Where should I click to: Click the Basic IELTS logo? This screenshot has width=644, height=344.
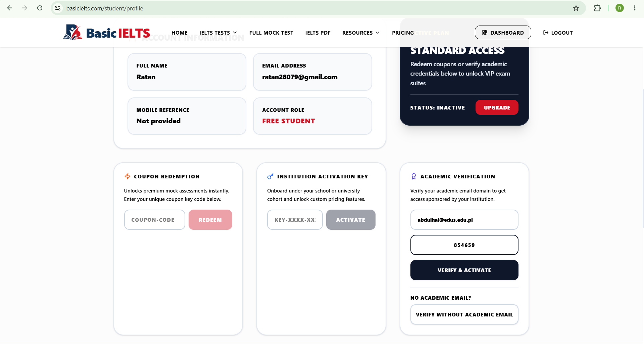[107, 33]
